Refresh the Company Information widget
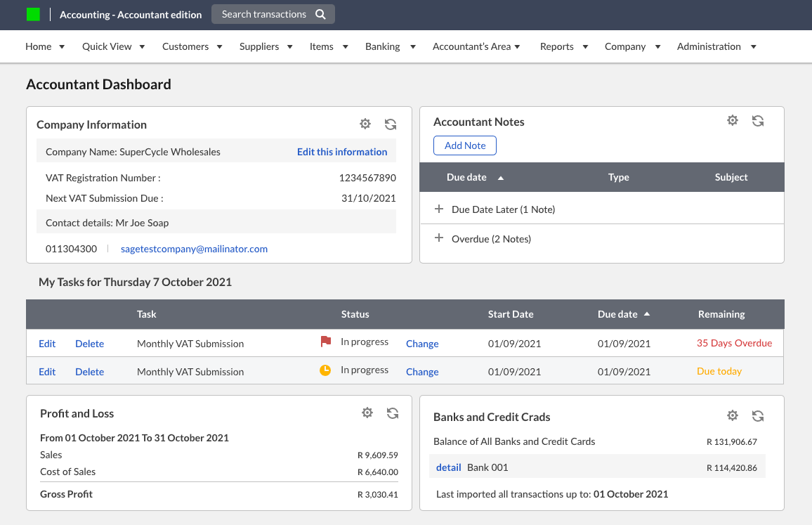Image resolution: width=812 pixels, height=525 pixels. pyautogui.click(x=391, y=124)
